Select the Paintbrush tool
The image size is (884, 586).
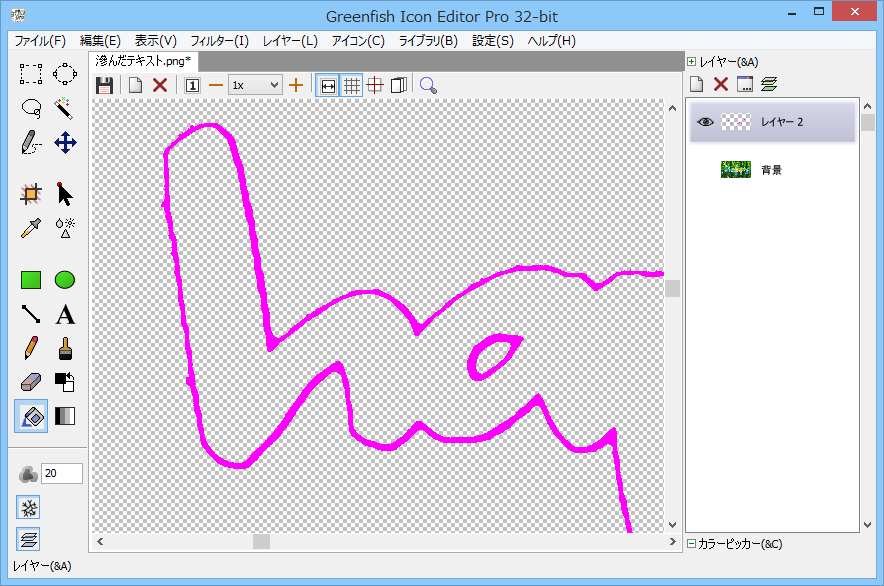click(x=65, y=349)
